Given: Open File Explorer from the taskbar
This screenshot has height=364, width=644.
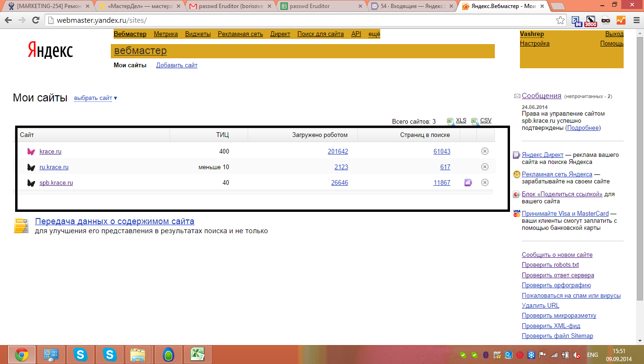Looking at the screenshot, I should 137,355.
